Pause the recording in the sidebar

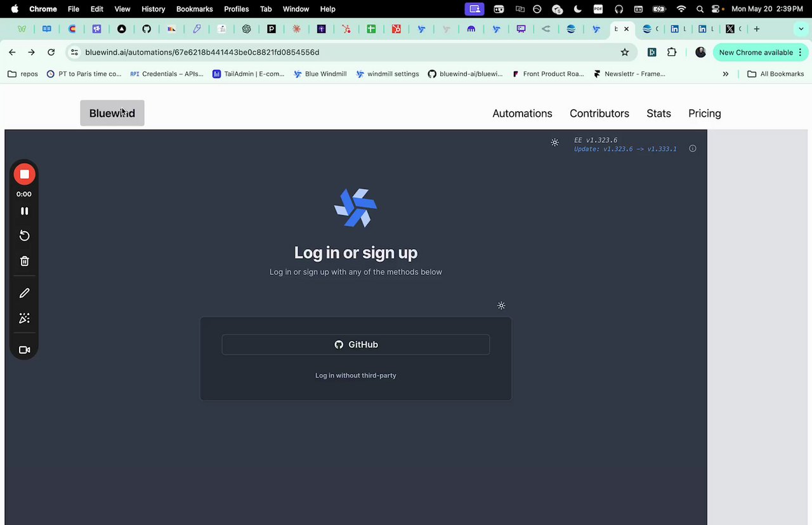[24, 211]
